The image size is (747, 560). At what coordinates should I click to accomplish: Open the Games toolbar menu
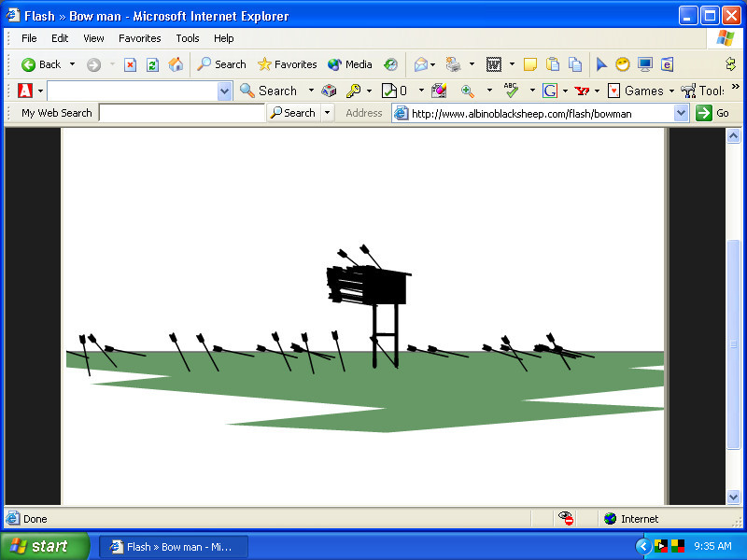coord(641,91)
